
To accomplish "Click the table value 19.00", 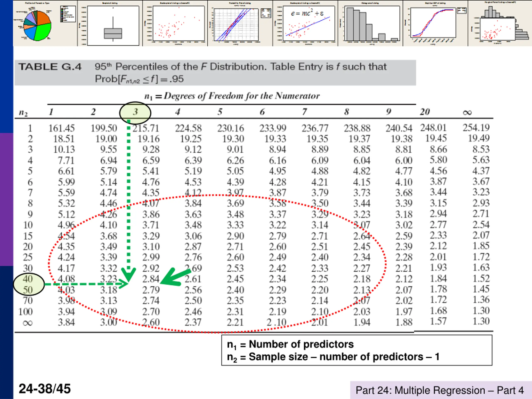I will 106,139.
